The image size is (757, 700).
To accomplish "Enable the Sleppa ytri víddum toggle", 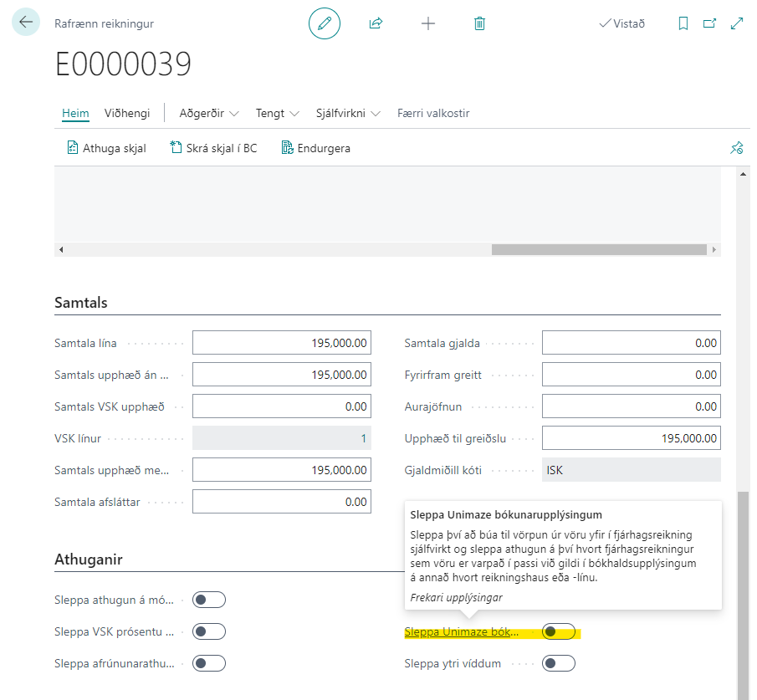I will (x=559, y=663).
